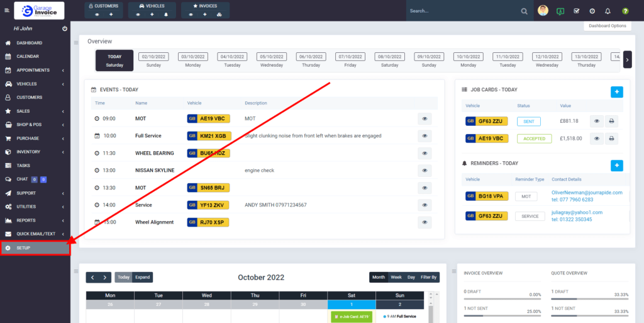Click the notifications bell icon in header
The image size is (644, 323).
pyautogui.click(x=608, y=11)
